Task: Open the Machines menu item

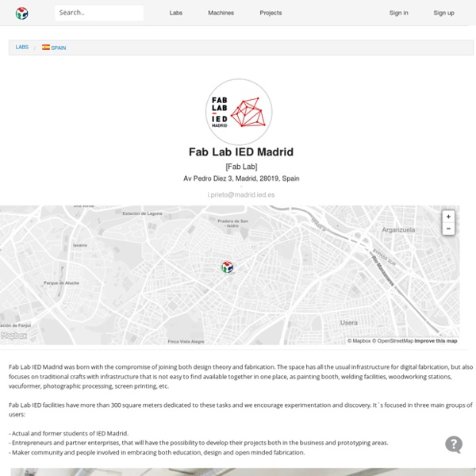Action: pyautogui.click(x=221, y=13)
